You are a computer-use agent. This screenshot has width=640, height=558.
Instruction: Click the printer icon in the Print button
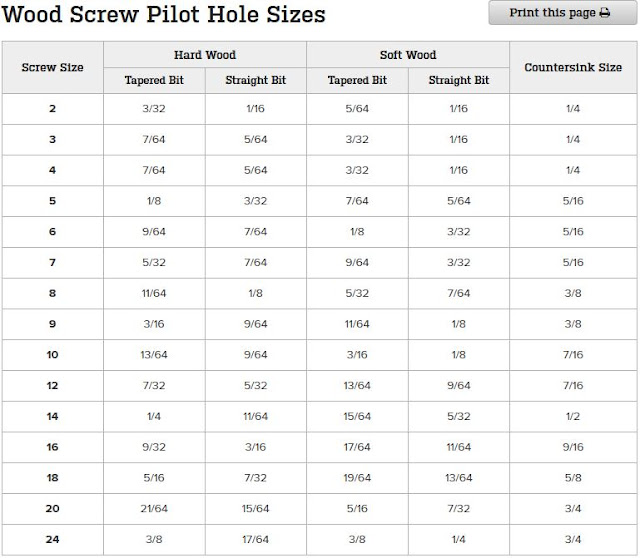604,13
